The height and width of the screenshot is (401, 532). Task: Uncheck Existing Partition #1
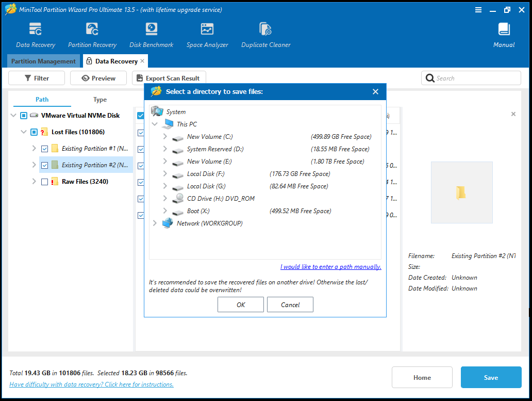[44, 149]
